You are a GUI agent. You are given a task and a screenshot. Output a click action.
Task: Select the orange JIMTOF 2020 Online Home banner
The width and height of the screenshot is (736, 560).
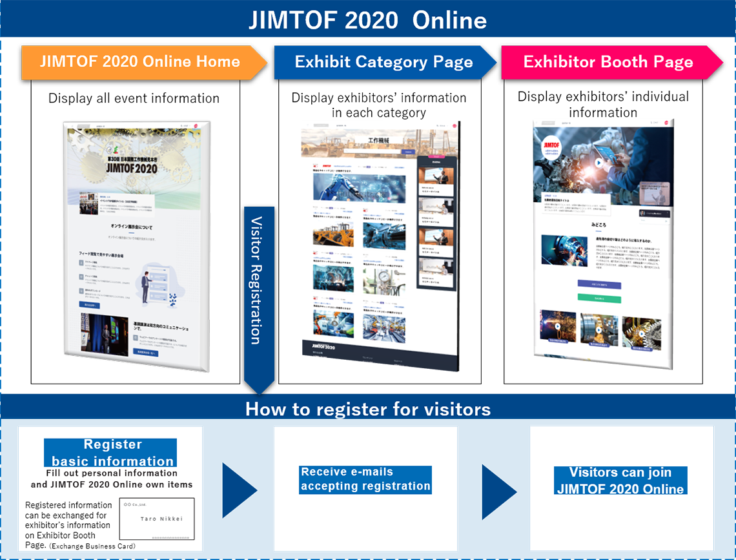coord(143,62)
